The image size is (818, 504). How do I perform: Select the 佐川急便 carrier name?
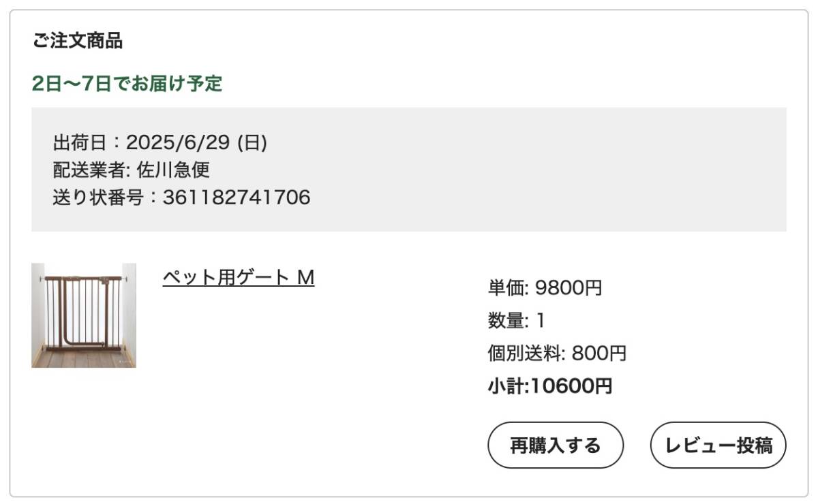(173, 170)
